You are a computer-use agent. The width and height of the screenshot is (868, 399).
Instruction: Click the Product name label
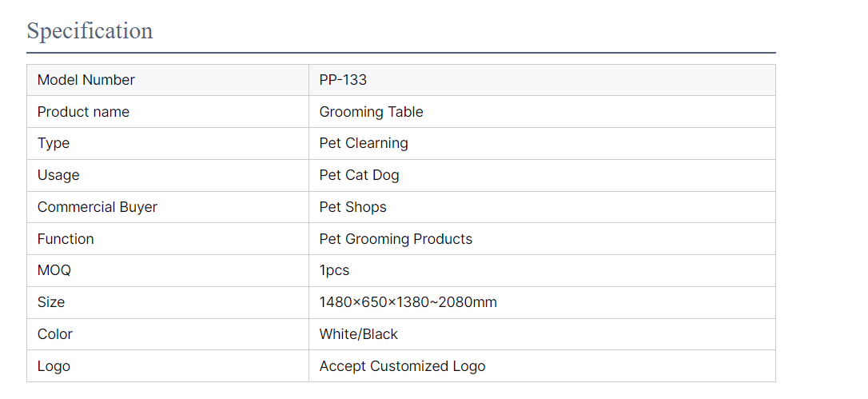tap(83, 112)
